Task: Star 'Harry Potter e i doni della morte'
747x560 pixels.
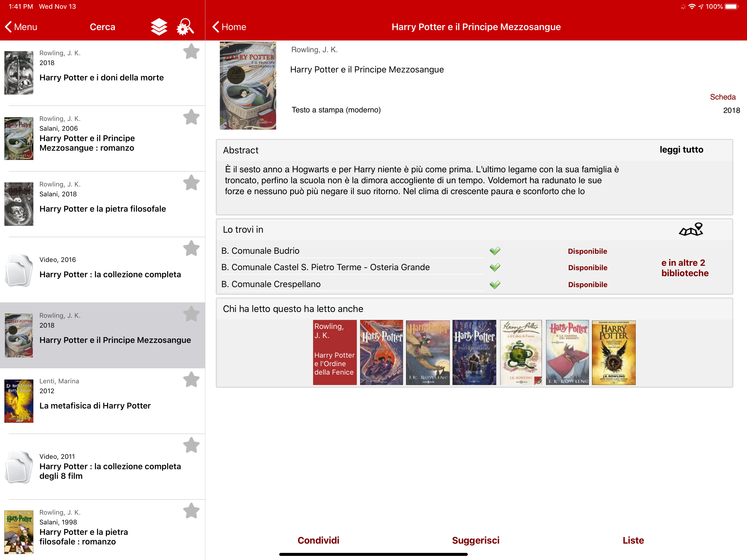Action: coord(191,52)
